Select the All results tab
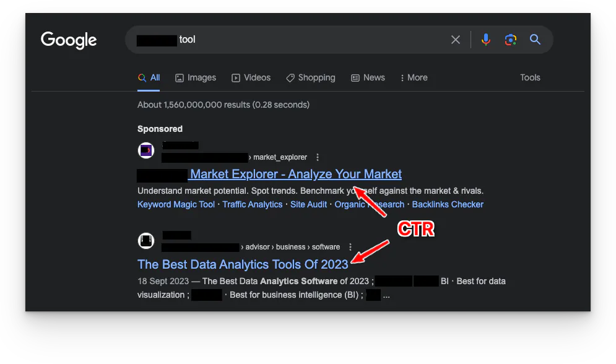Screen dimensions: 616x364 tap(149, 78)
